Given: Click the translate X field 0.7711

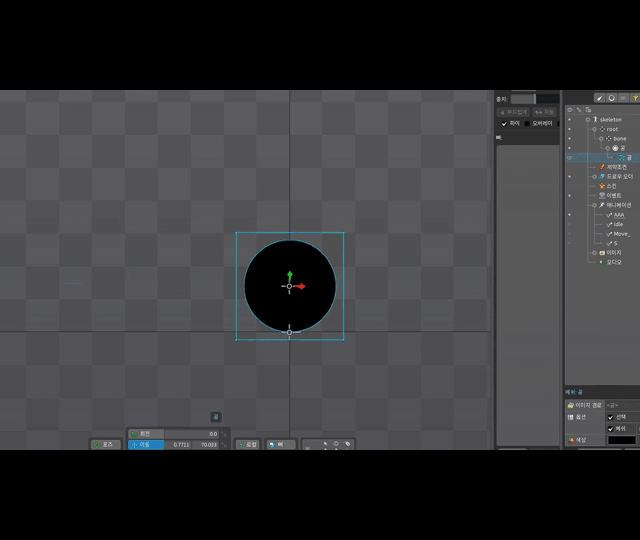Looking at the screenshot, I should (x=178, y=444).
